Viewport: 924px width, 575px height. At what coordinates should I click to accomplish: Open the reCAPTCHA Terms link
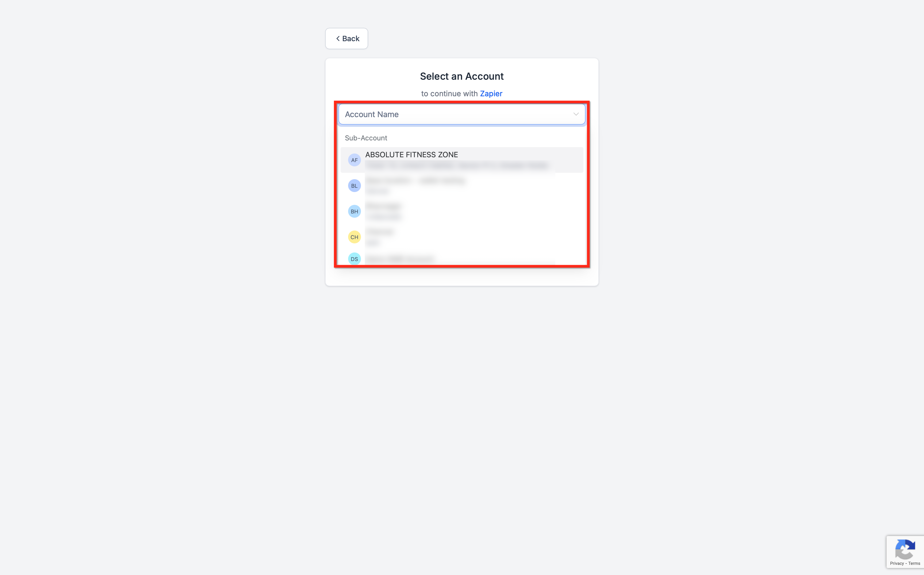914,563
